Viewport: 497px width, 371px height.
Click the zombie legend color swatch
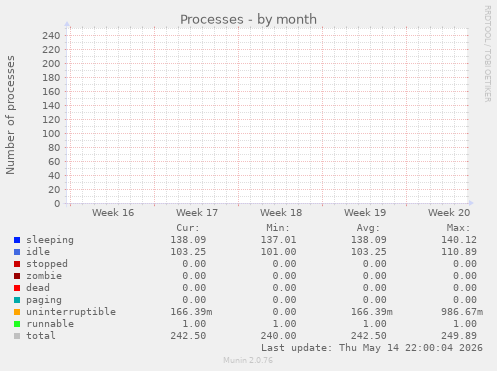(17, 276)
